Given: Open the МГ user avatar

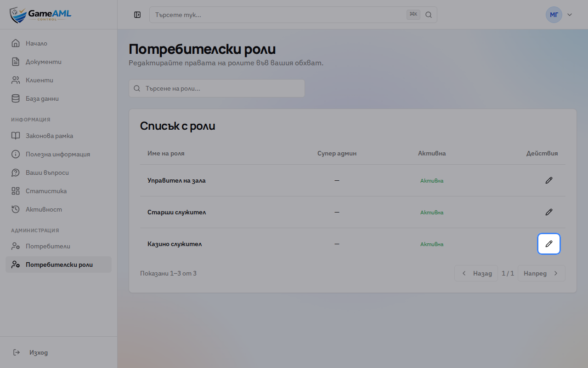Looking at the screenshot, I should pyautogui.click(x=554, y=15).
